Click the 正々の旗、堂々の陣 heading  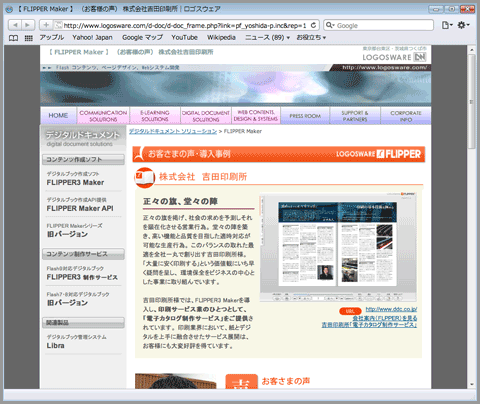point(180,201)
